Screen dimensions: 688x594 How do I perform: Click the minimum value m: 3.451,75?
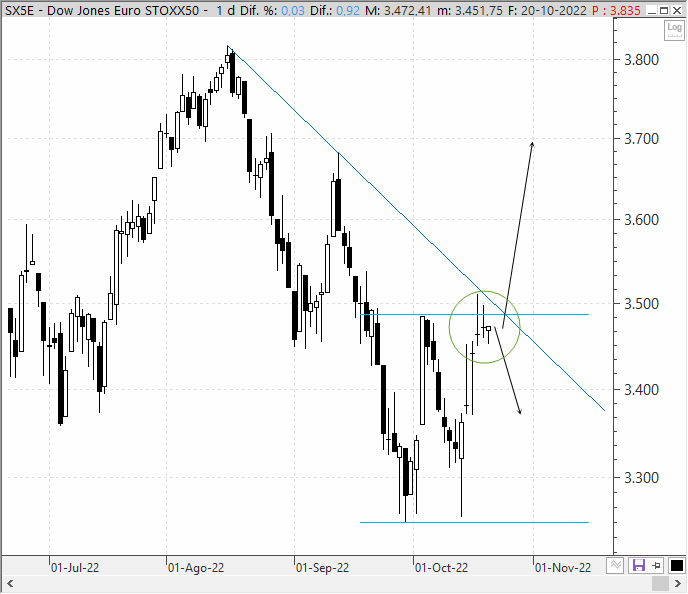(469, 10)
